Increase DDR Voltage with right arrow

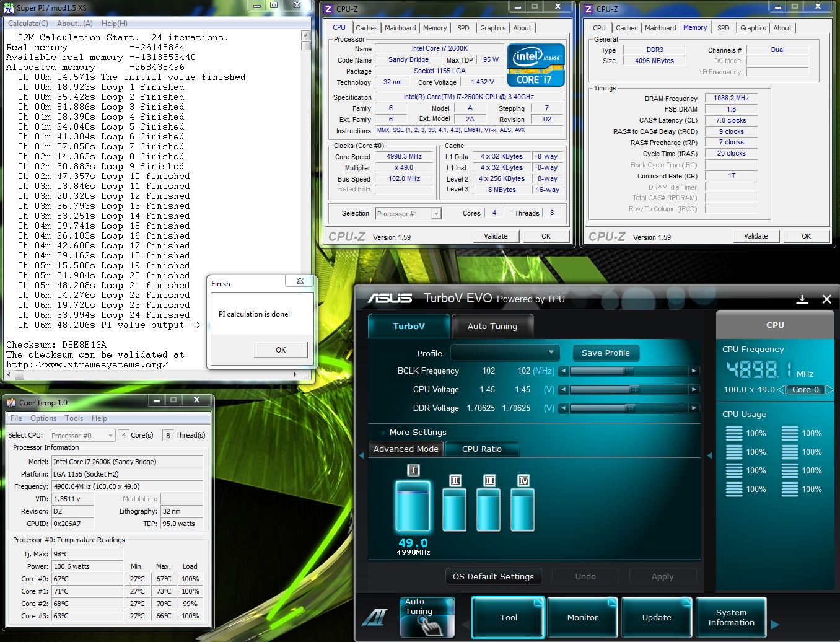[694, 408]
